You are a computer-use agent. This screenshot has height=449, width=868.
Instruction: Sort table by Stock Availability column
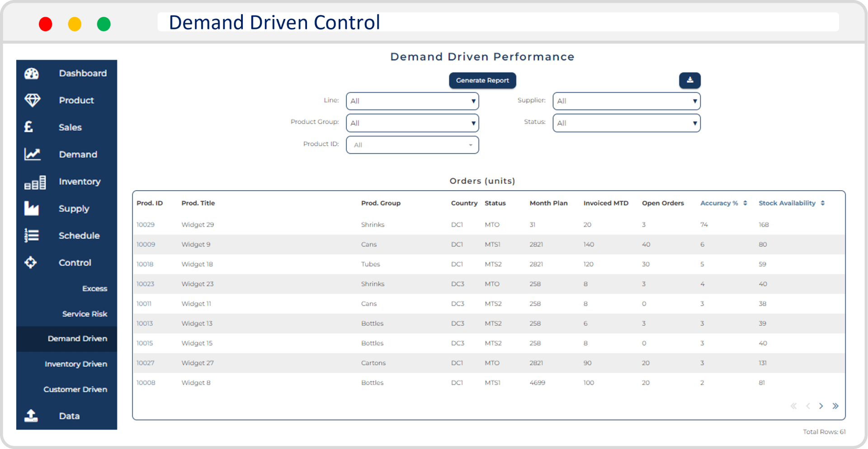pyautogui.click(x=822, y=203)
